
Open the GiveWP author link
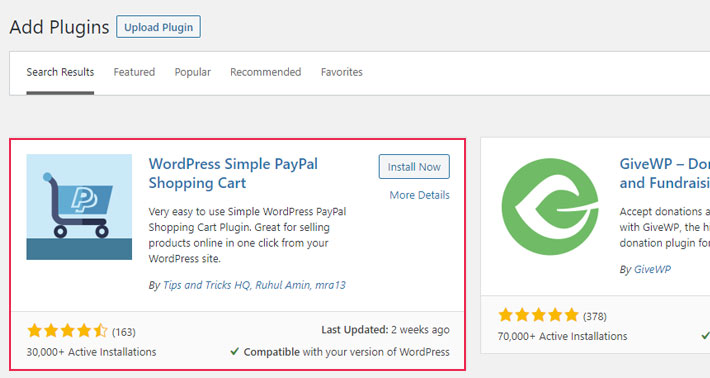pos(652,269)
